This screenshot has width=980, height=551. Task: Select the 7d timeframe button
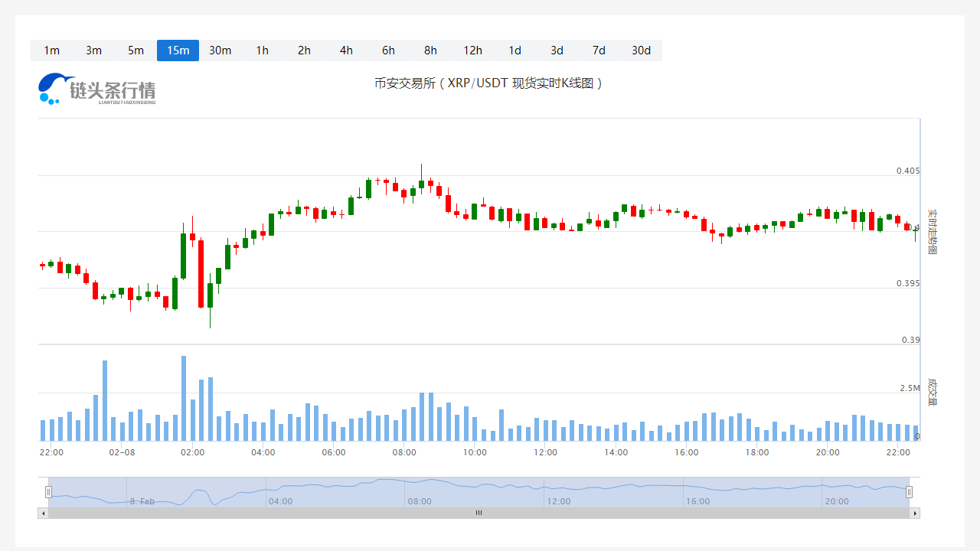click(599, 51)
